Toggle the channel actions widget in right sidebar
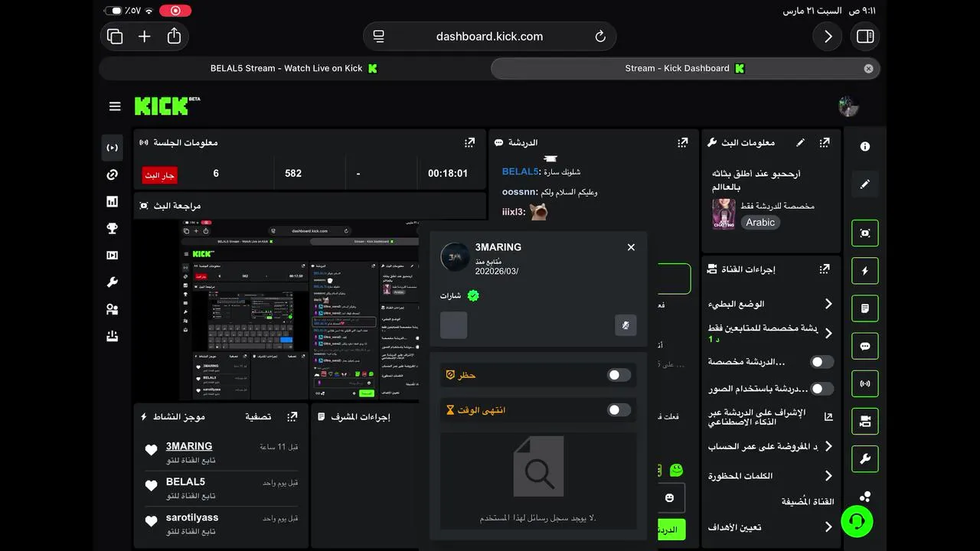 865,421
